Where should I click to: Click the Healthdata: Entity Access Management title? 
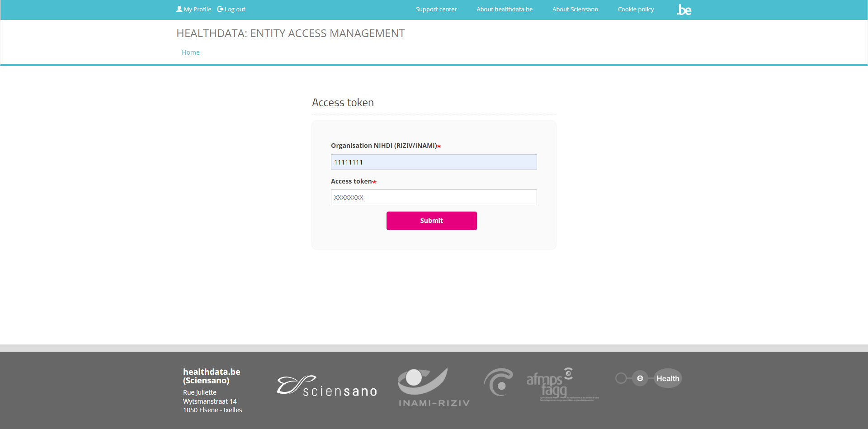click(x=290, y=33)
